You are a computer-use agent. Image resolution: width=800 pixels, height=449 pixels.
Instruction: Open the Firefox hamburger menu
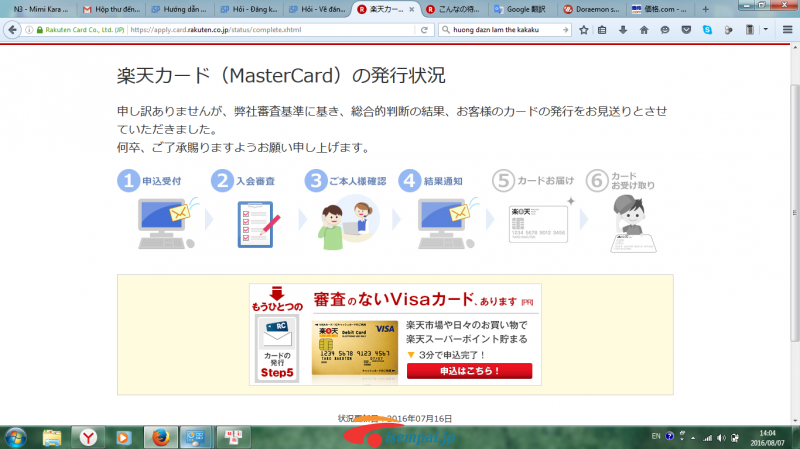tap(787, 30)
